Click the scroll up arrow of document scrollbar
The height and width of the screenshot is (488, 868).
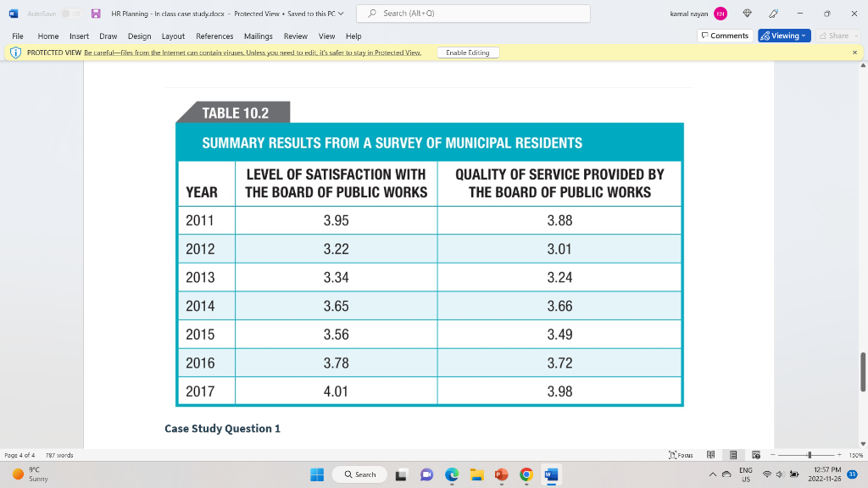[862, 65]
